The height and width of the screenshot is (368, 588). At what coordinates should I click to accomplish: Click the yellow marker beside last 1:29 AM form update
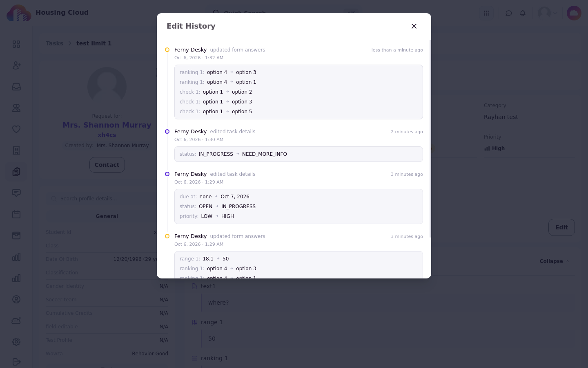coord(167,236)
